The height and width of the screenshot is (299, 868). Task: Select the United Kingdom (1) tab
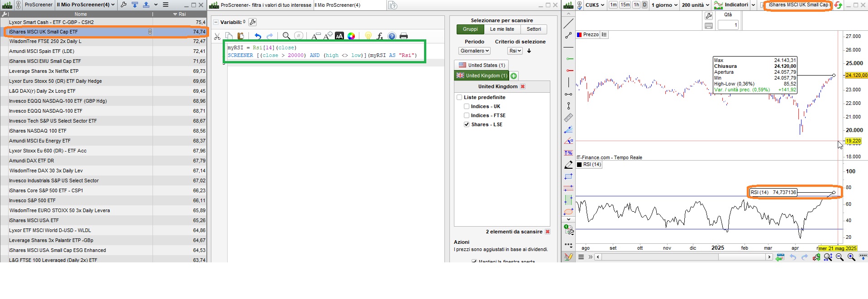click(x=482, y=76)
